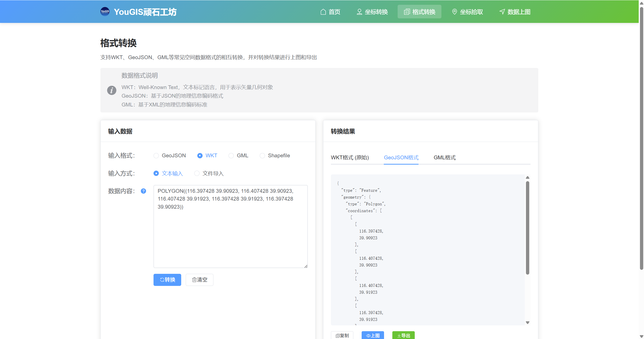
Task: Click the 上图 preview-on-map button
Action: pos(373,335)
